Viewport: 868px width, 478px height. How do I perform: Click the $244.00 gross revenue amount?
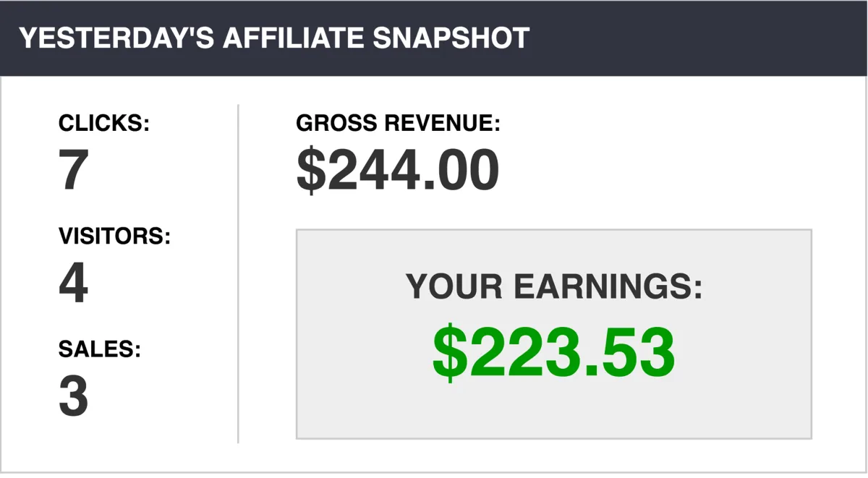tap(398, 171)
